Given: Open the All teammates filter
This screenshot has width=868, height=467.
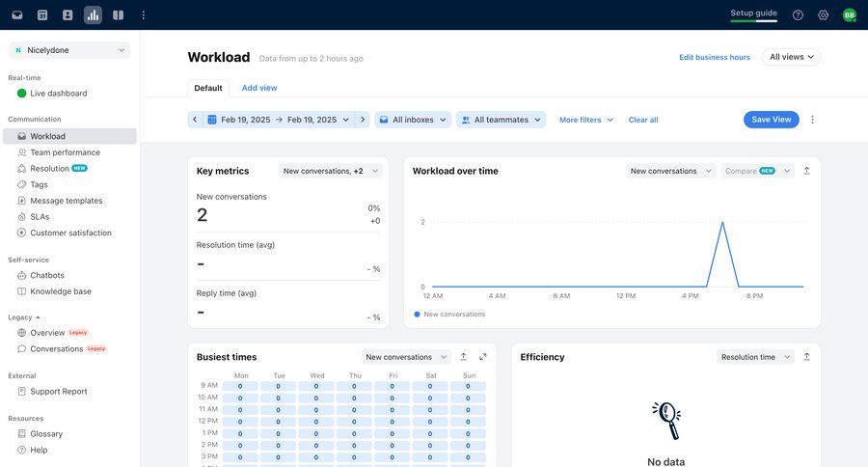Looking at the screenshot, I should [501, 120].
